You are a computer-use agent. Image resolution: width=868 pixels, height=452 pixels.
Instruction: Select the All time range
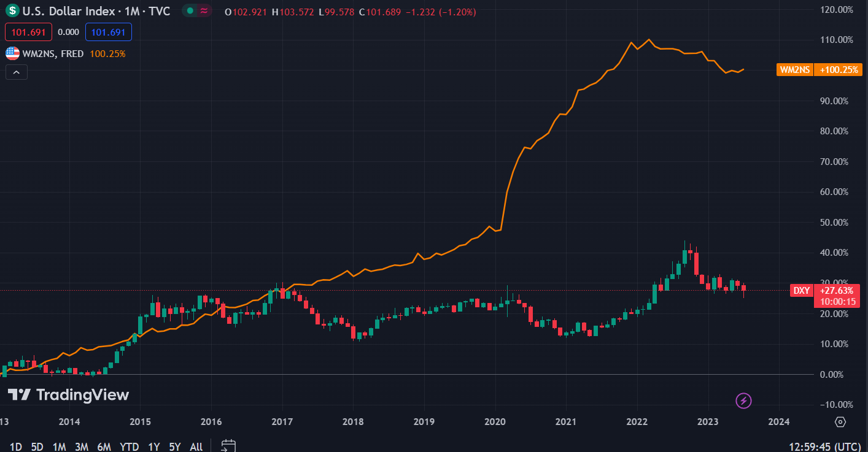(x=196, y=446)
